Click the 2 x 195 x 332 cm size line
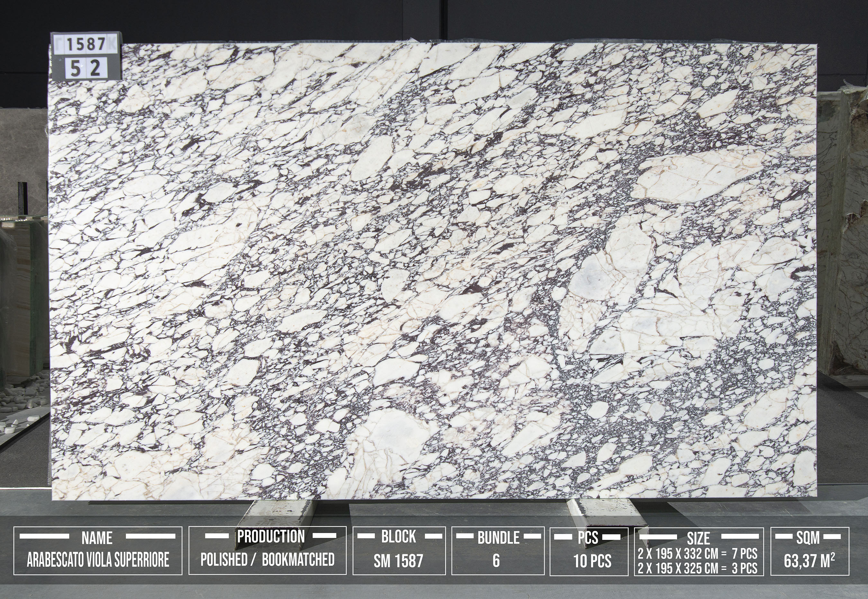The image size is (868, 599). tap(698, 554)
